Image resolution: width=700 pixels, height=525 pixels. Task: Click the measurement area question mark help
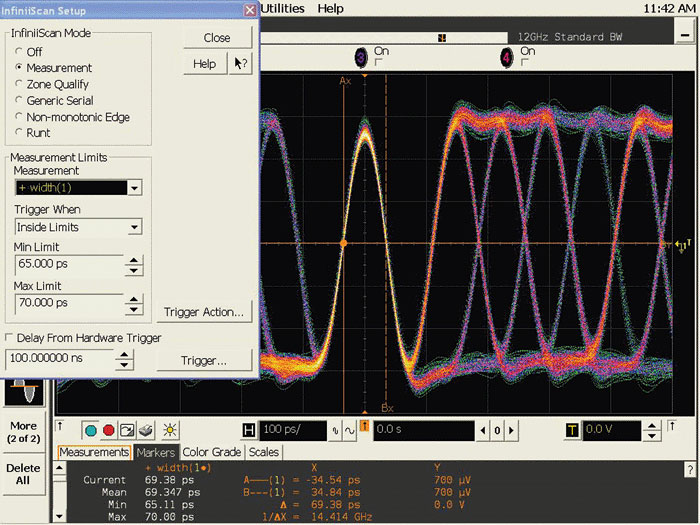point(690,470)
